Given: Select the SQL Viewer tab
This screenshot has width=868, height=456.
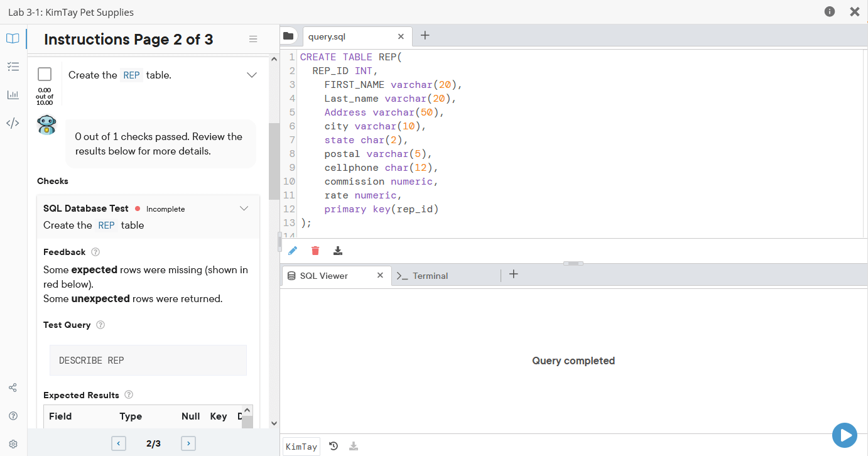Looking at the screenshot, I should (x=336, y=275).
